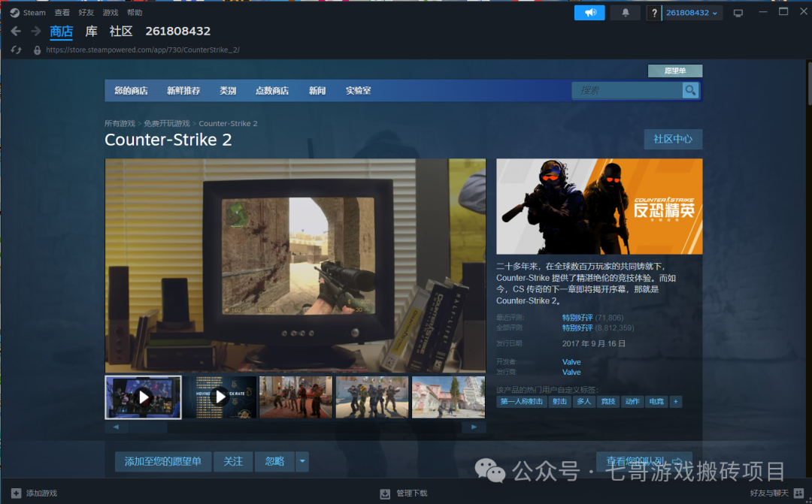Viewport: 812px width, 504px height.
Task: Enter Big Picture mode via monitor icon
Action: click(x=738, y=13)
